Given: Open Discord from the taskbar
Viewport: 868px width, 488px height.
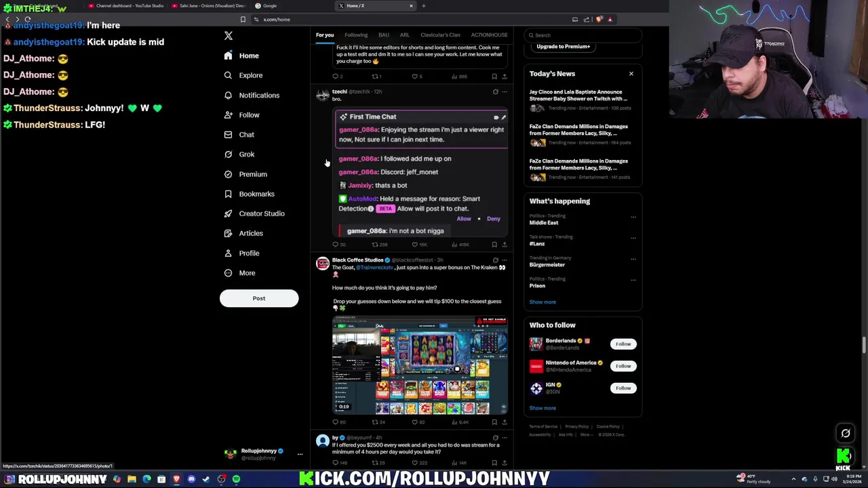Looking at the screenshot, I should [191, 479].
